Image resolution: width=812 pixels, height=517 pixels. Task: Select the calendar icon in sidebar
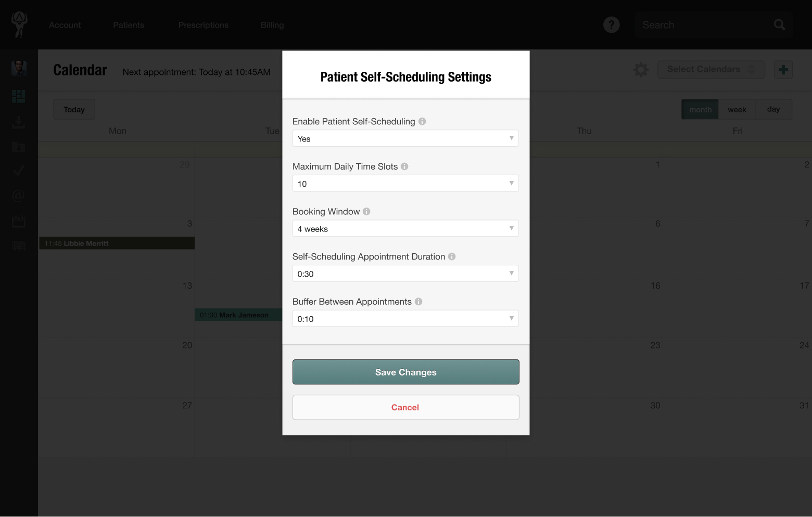point(18,221)
